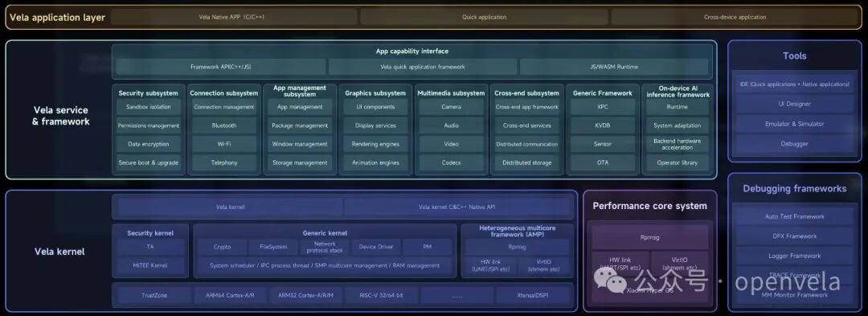The width and height of the screenshot is (868, 316).
Task: Select Emulator & Simulator in Tools
Action: [x=794, y=124]
